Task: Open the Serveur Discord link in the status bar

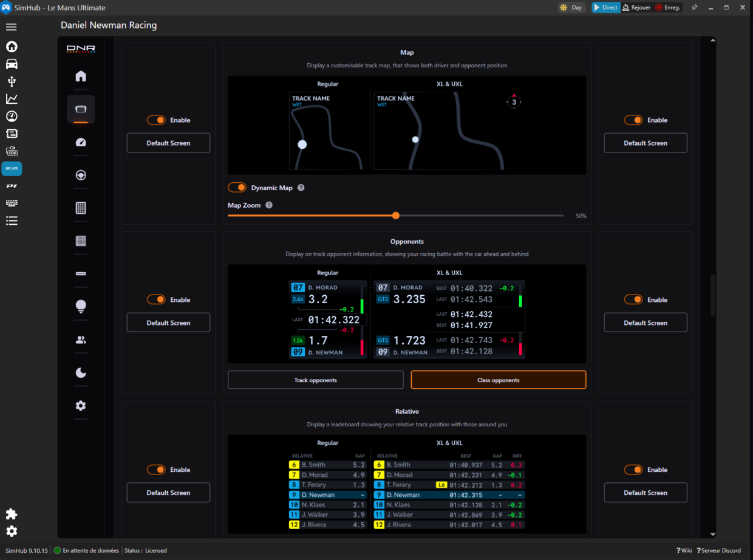Action: (x=719, y=550)
